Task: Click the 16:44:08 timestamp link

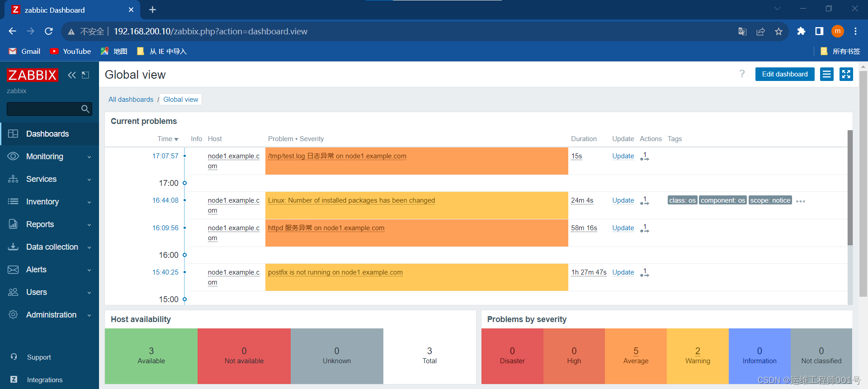Action: (165, 200)
